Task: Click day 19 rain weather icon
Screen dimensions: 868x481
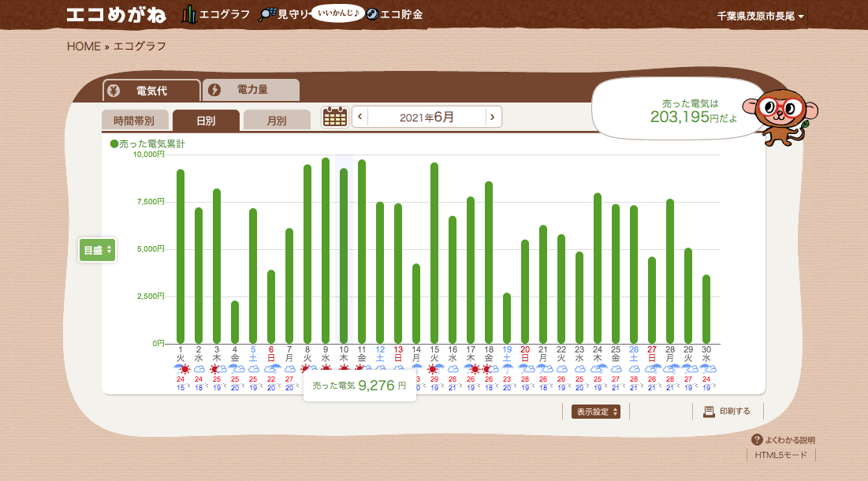Action: tap(507, 369)
